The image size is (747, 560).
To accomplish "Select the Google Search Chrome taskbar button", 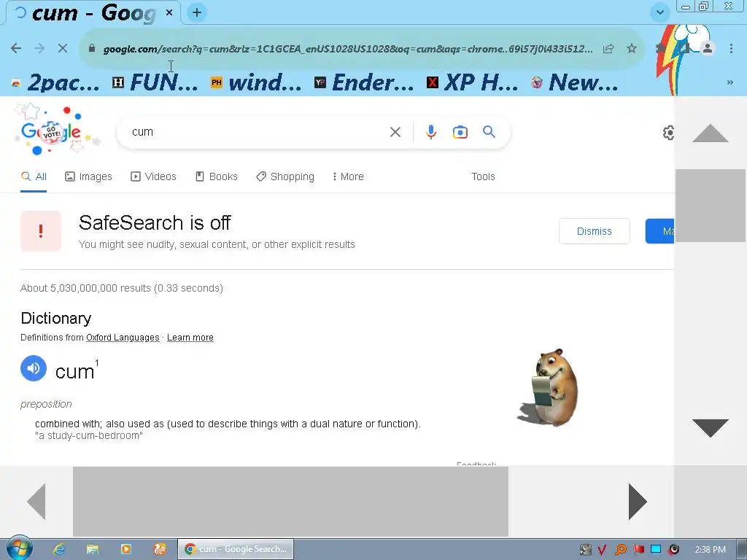I will coord(236,549).
